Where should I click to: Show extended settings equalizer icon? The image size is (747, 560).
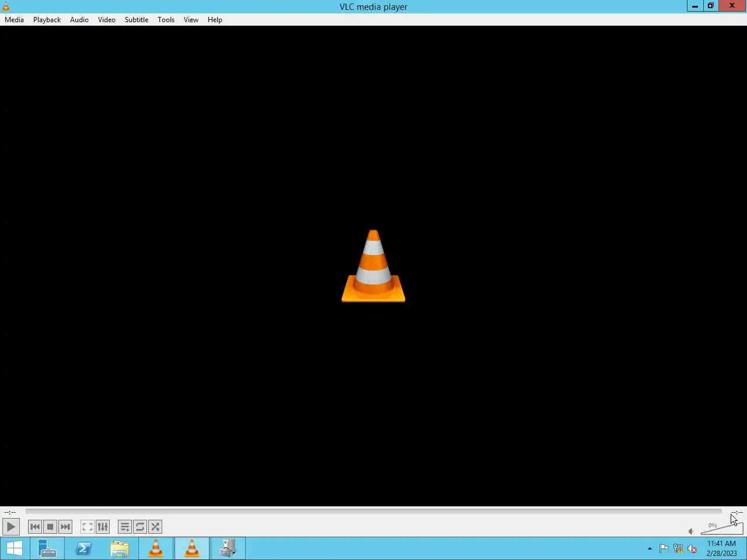[103, 527]
